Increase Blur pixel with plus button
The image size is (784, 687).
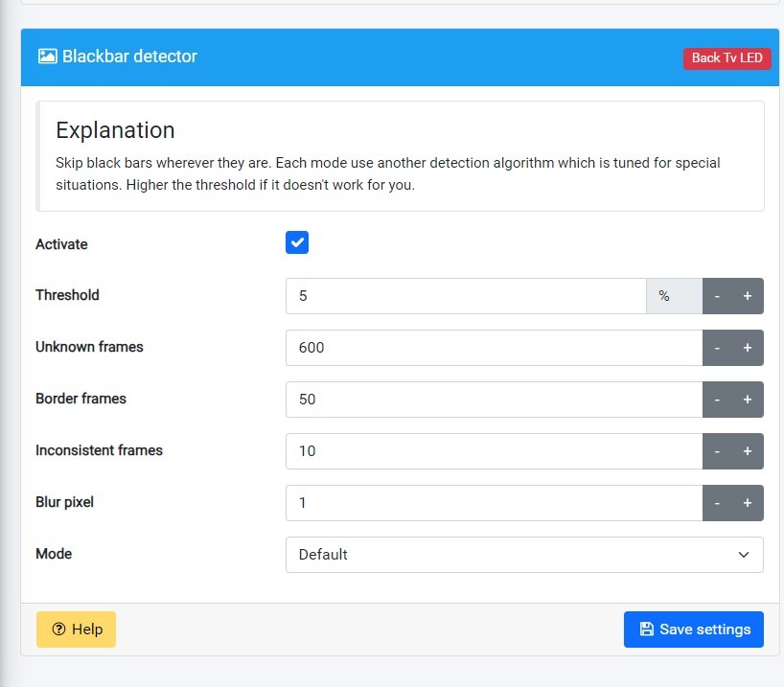[x=748, y=503]
